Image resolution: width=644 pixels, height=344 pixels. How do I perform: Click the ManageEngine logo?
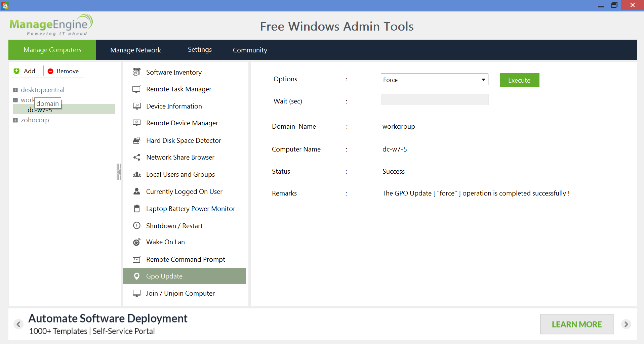click(51, 25)
